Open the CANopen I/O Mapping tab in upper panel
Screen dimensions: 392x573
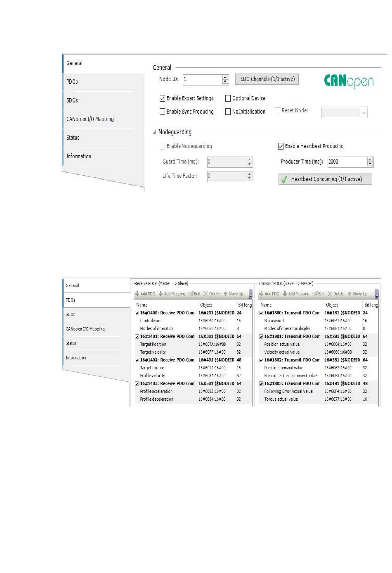[x=90, y=119]
